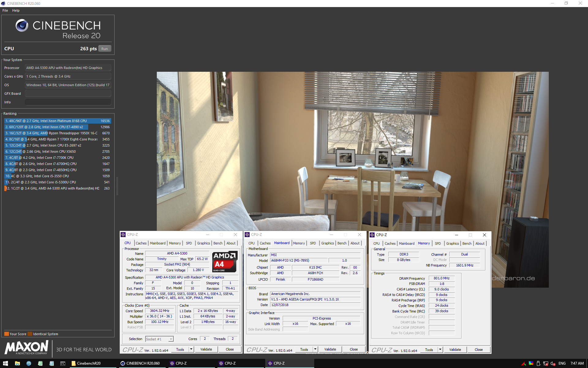
Task: Click the red-green triangle tray icon
Action: (x=524, y=363)
